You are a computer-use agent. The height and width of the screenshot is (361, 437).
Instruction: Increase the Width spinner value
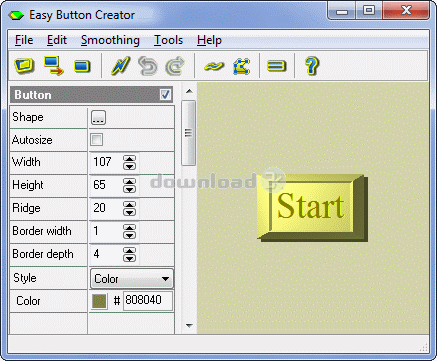click(x=129, y=159)
